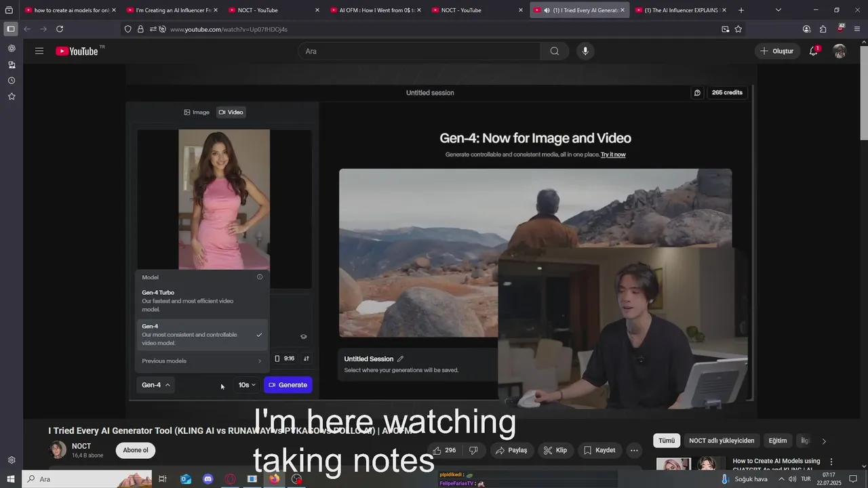Switch generator to Image mode
Image resolution: width=868 pixels, height=488 pixels.
coord(197,113)
